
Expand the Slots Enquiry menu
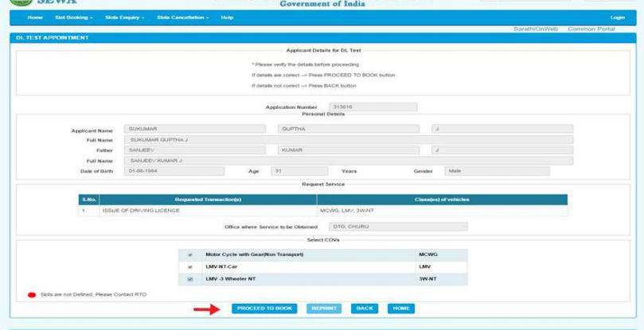pyautogui.click(x=125, y=17)
